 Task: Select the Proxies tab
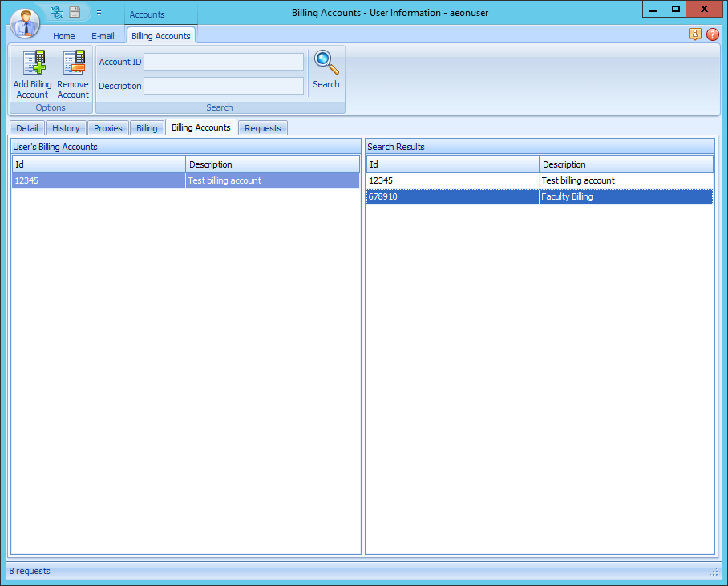click(107, 127)
